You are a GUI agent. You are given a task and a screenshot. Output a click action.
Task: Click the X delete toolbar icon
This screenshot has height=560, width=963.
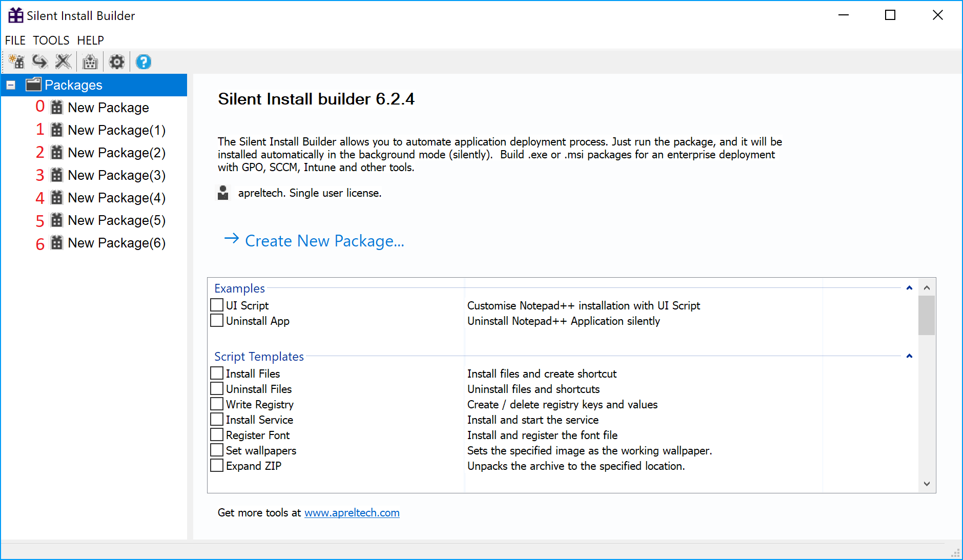point(64,62)
